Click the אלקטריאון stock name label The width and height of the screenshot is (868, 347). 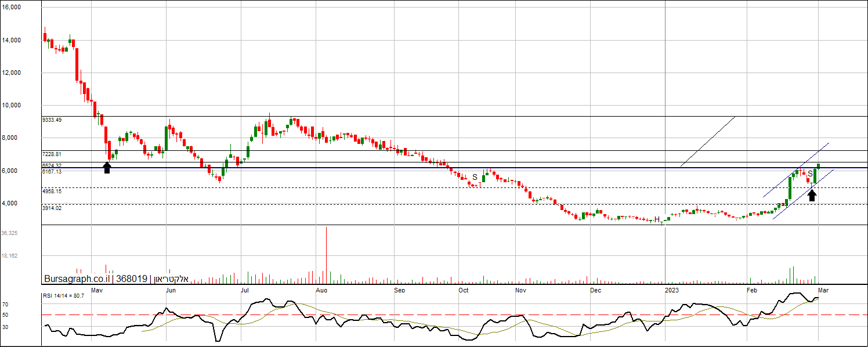click(x=171, y=279)
